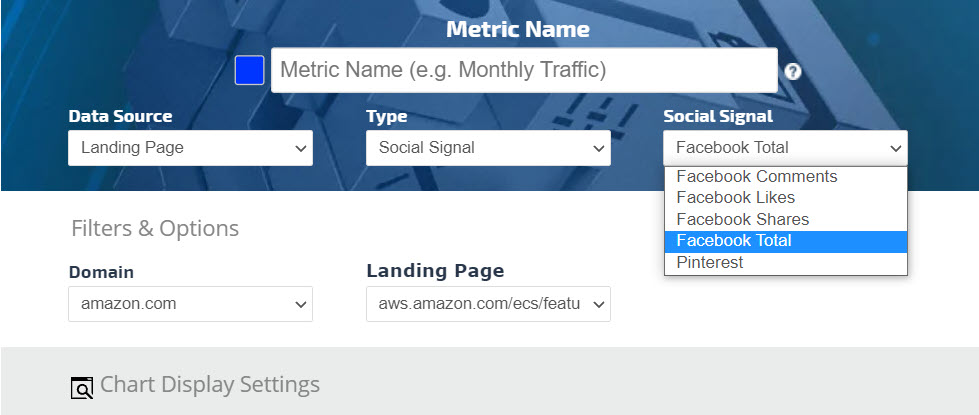
Task: Select the highlighted Facebook Total option
Action: click(734, 241)
